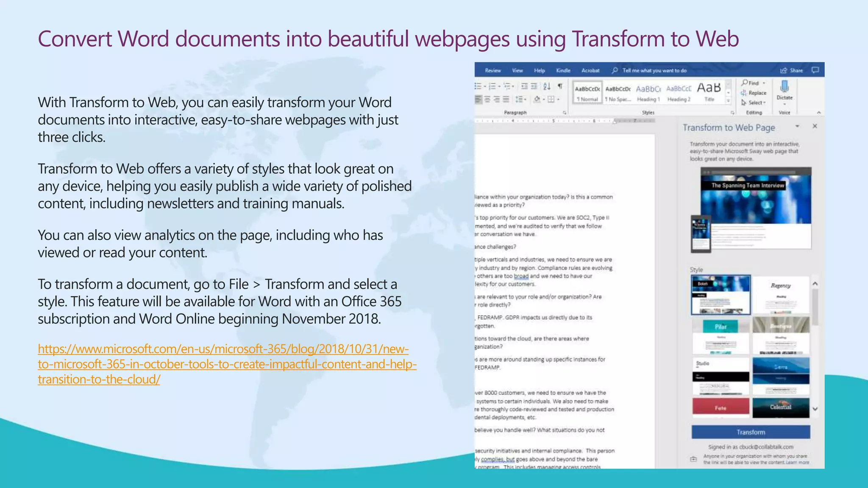Open the Find dropdown arrow

(764, 83)
